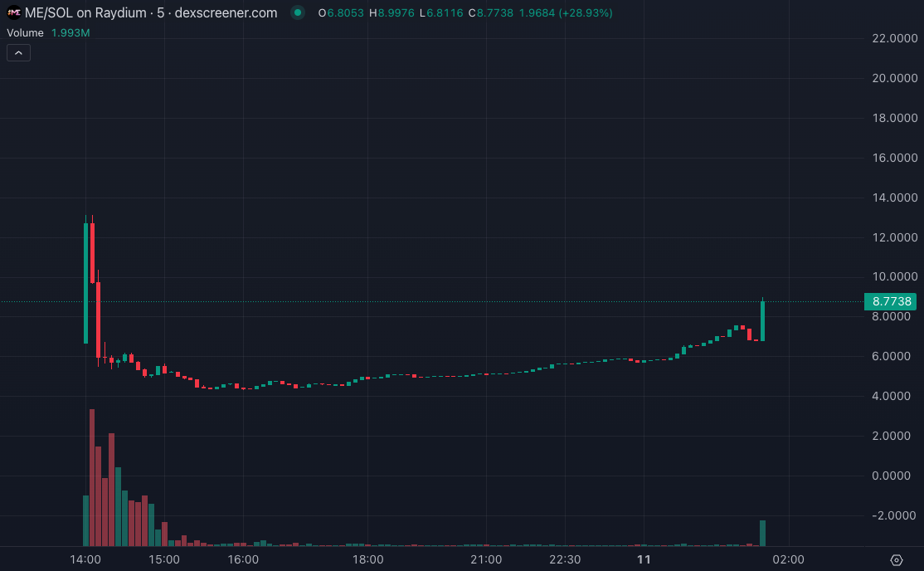Click the change value 1.9684 (+28.93%)
924x571 pixels.
point(566,13)
